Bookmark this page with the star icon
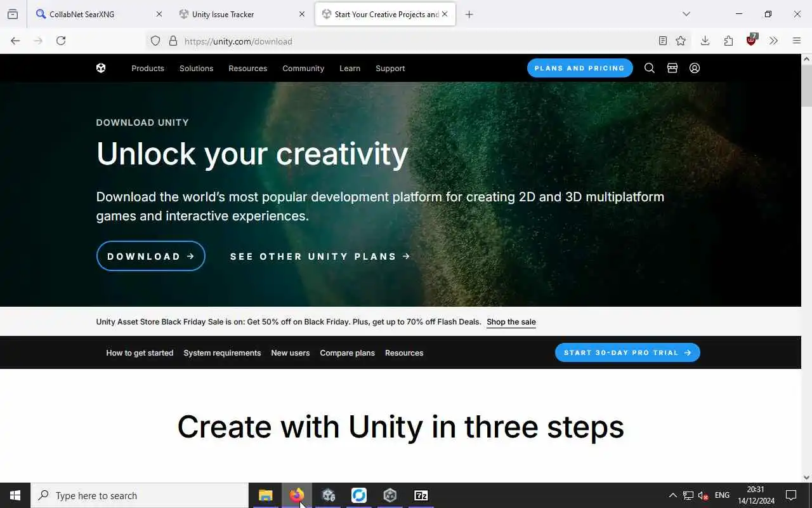The image size is (812, 508). pos(681,41)
